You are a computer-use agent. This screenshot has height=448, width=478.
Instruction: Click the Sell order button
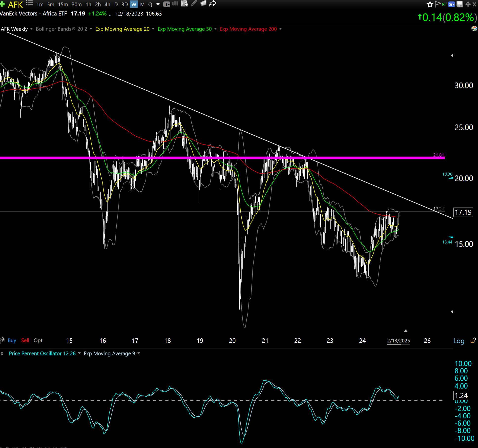tap(25, 340)
